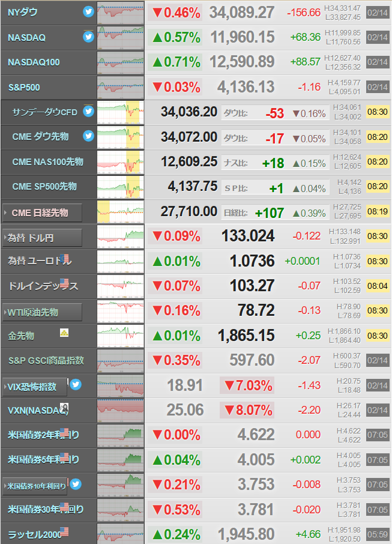
Task: Open the CME SP500先物 link
Action: point(44,187)
